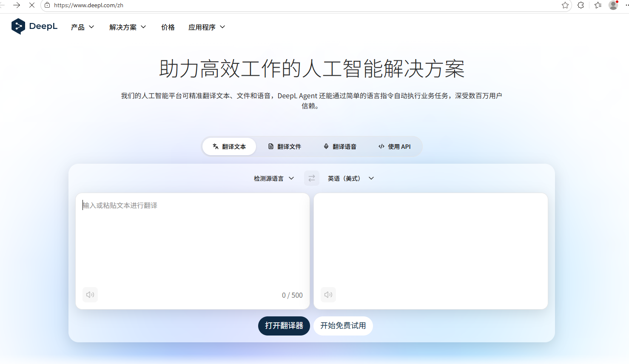Open browser extensions puzzle icon
The width and height of the screenshot is (629, 364).
581,5
